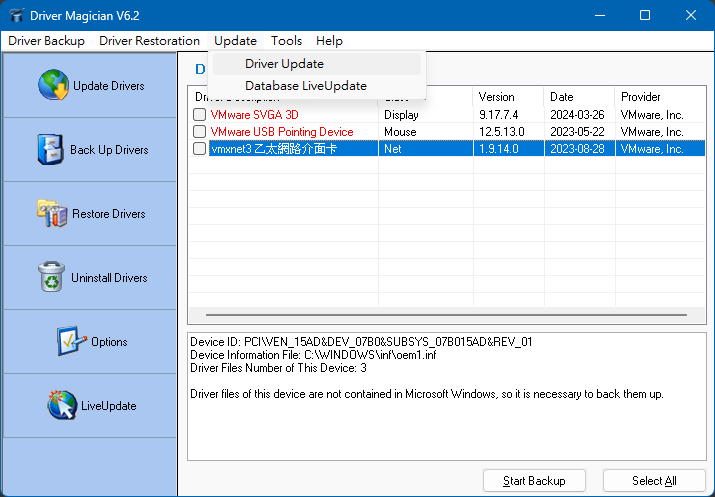Click the Restore Drivers folder icon
Image resolution: width=715 pixels, height=497 pixels.
(51, 214)
